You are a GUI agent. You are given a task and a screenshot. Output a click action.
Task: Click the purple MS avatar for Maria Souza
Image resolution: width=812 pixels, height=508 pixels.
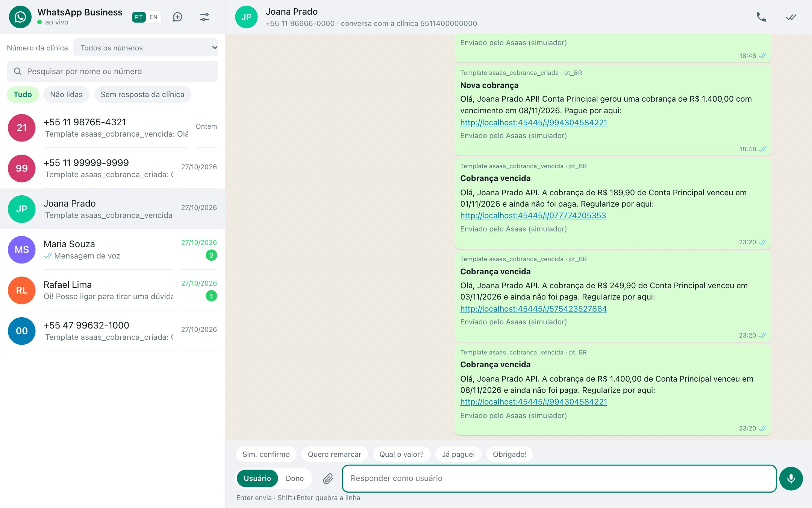[x=22, y=249]
